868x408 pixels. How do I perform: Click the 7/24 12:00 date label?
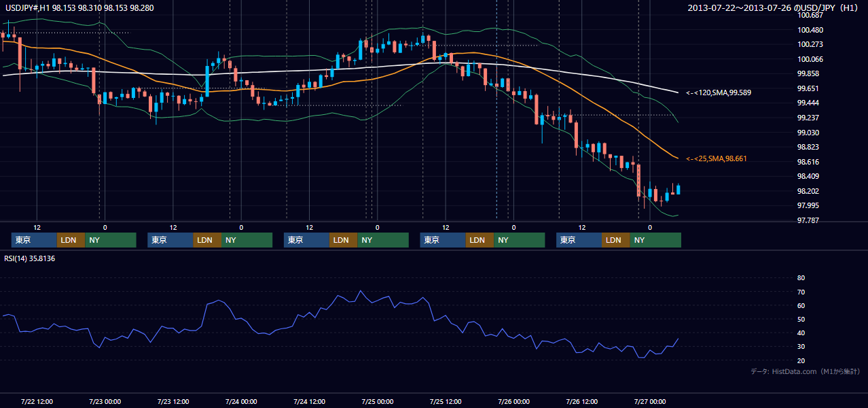[x=309, y=401]
